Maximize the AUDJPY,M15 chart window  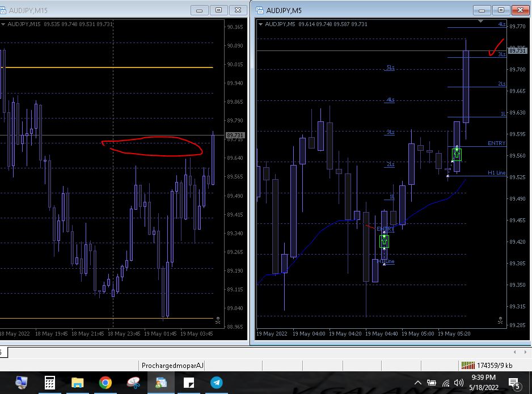click(x=218, y=10)
